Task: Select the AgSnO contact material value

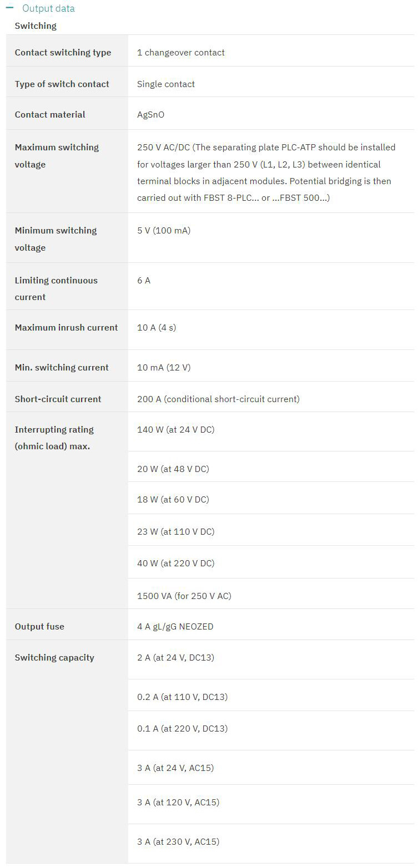Action: coord(151,115)
